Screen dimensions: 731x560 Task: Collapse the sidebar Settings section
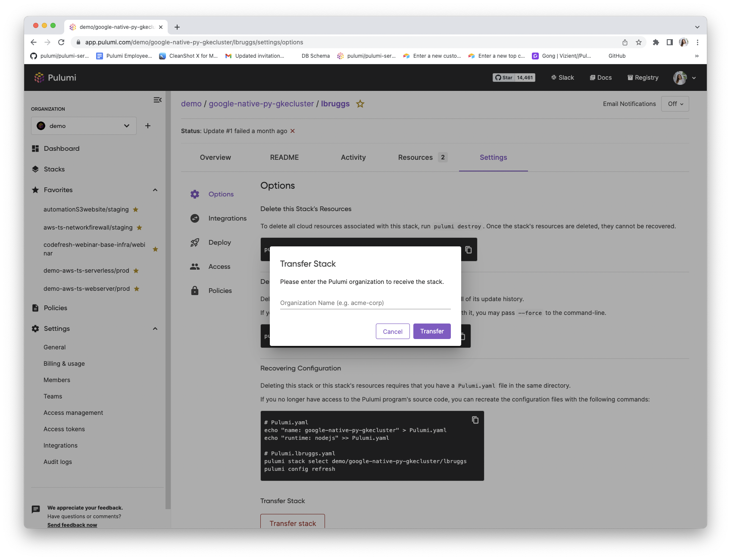click(x=155, y=329)
